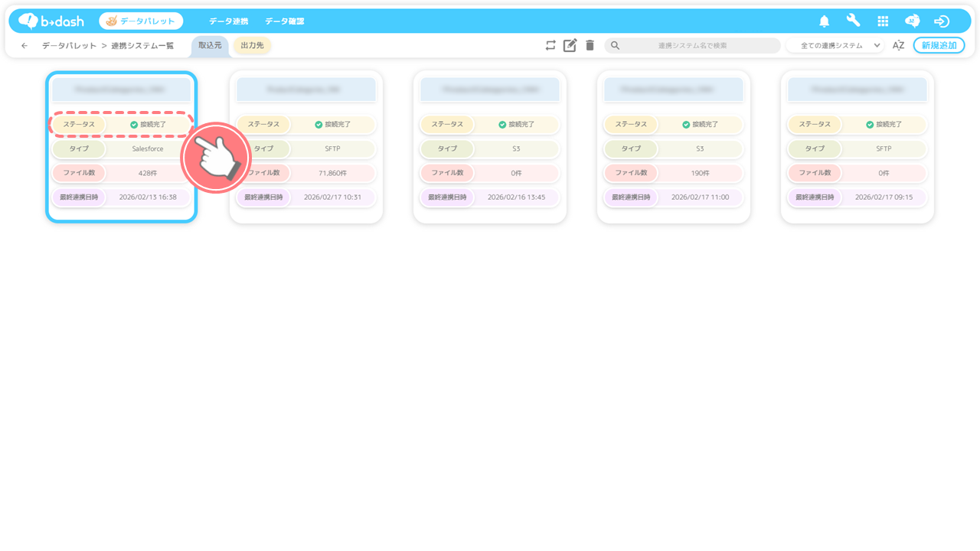Click the support chat face icon
Image resolution: width=980 pixels, height=551 pixels.
(912, 21)
